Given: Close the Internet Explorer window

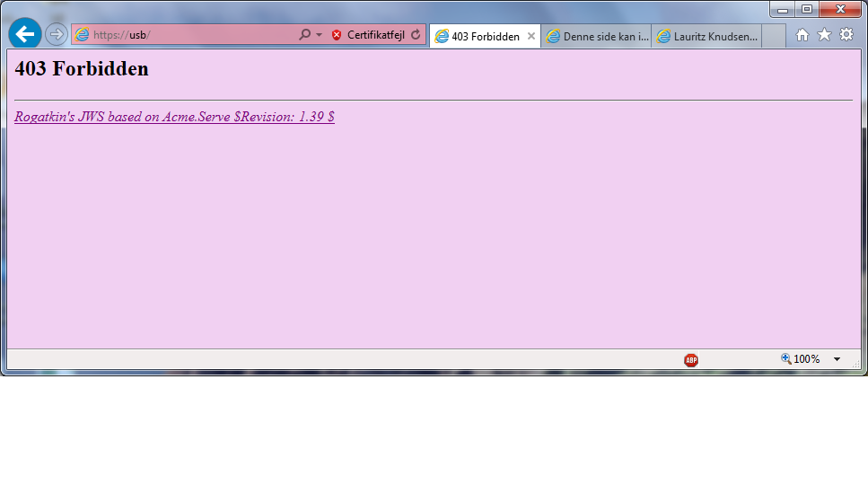Looking at the screenshot, I should 840,9.
